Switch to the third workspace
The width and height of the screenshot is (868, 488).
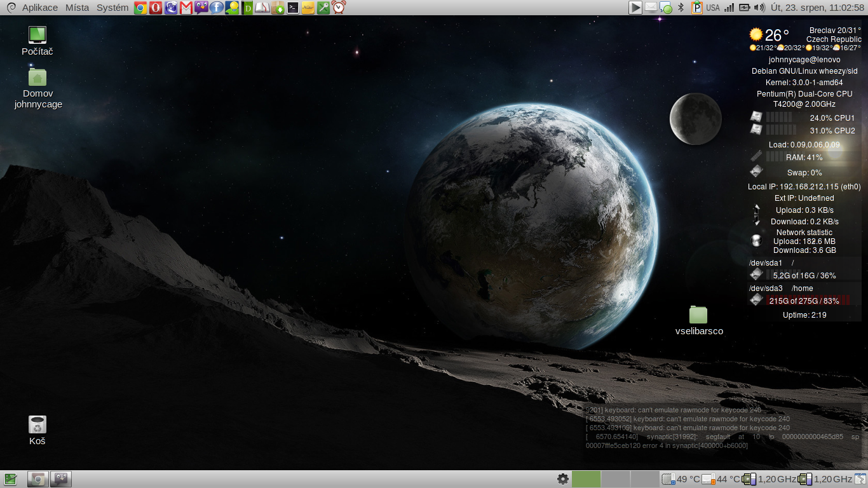(x=644, y=479)
